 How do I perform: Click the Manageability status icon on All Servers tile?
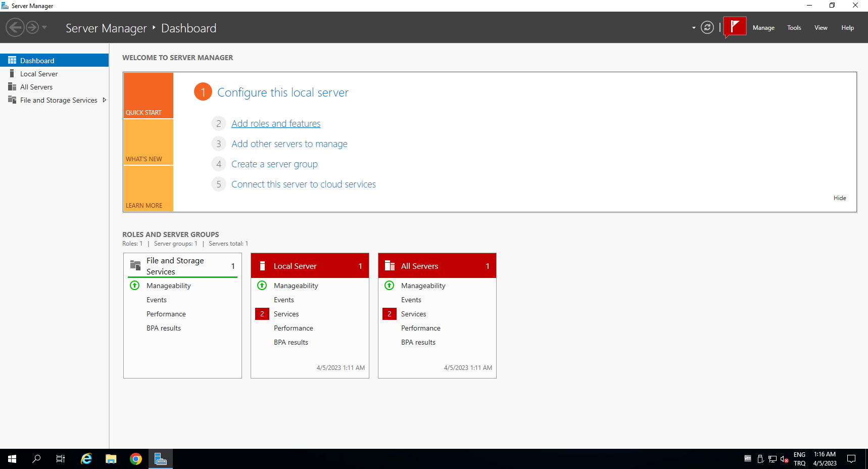390,285
